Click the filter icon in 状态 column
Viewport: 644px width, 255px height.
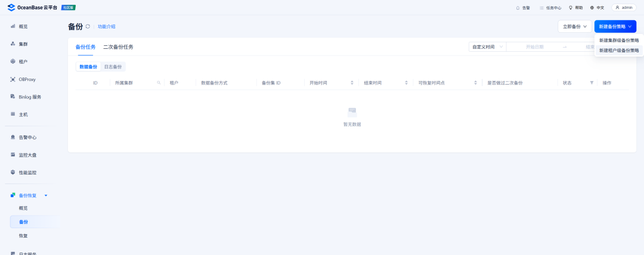(592, 83)
